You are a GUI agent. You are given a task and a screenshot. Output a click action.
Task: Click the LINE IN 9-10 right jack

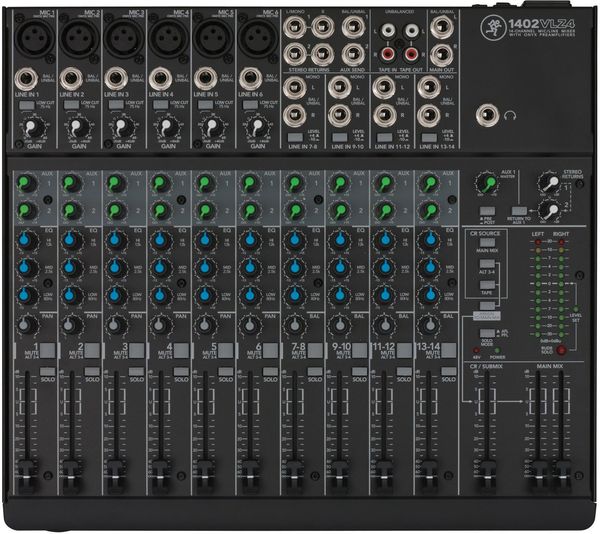[x=339, y=116]
